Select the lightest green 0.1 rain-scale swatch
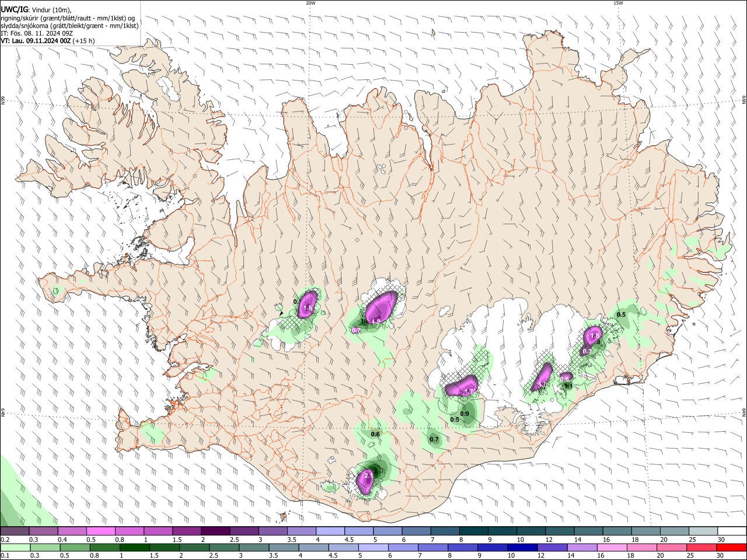The width and height of the screenshot is (747, 560). click(15, 548)
